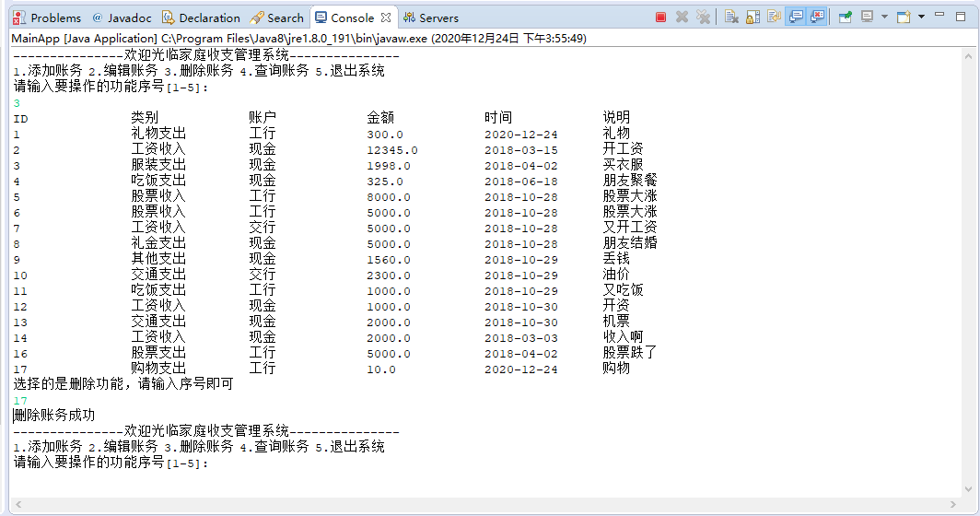Switch to the Declaration tab
The width and height of the screenshot is (980, 516).
coord(201,18)
